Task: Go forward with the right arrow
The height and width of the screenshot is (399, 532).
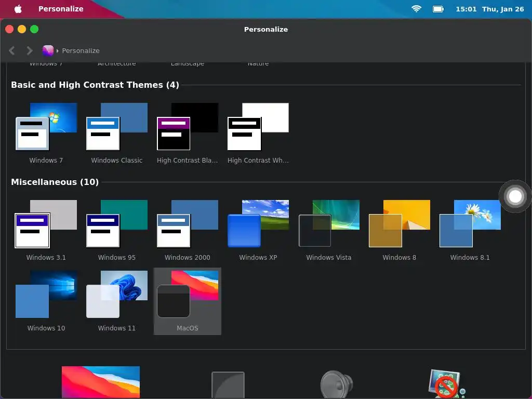Action: point(30,50)
